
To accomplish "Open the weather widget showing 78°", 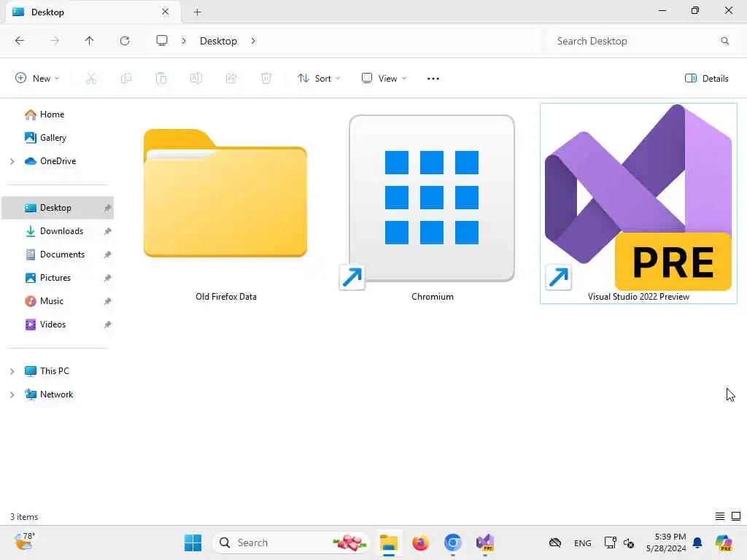I will pyautogui.click(x=24, y=542).
